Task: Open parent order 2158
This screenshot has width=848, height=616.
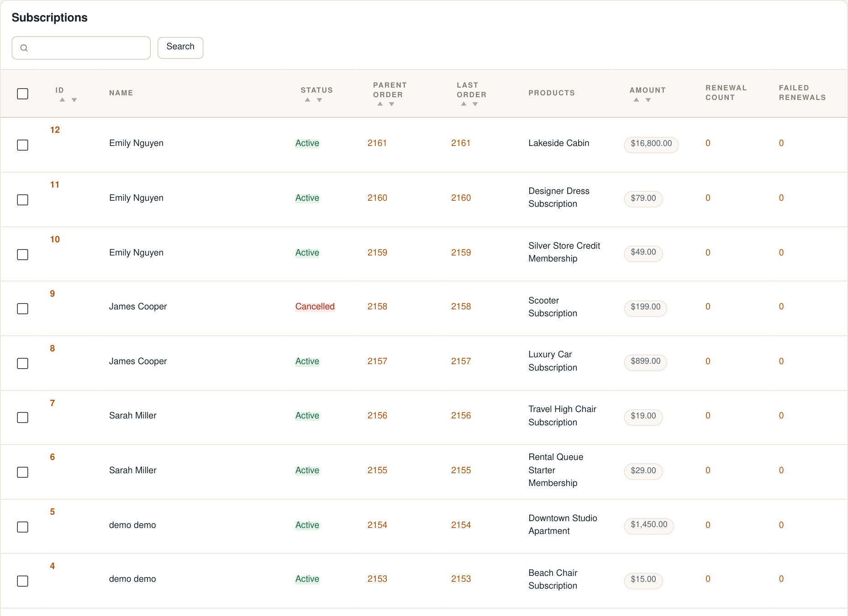Action: [x=377, y=307]
